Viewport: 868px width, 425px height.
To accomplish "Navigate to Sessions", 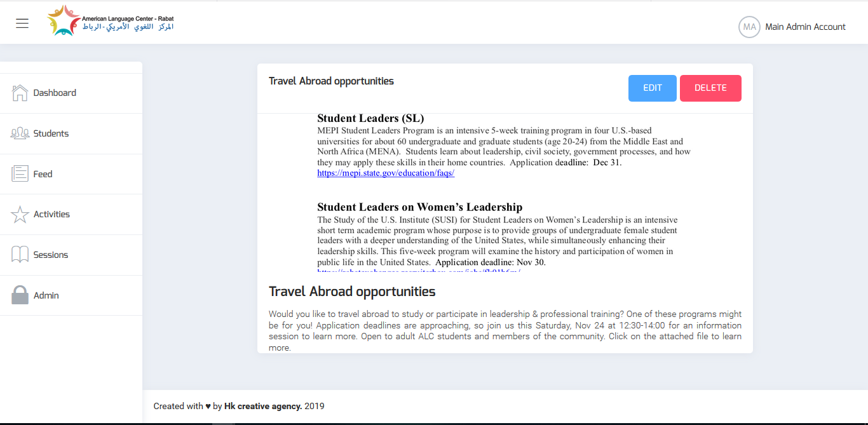I will pos(71,255).
